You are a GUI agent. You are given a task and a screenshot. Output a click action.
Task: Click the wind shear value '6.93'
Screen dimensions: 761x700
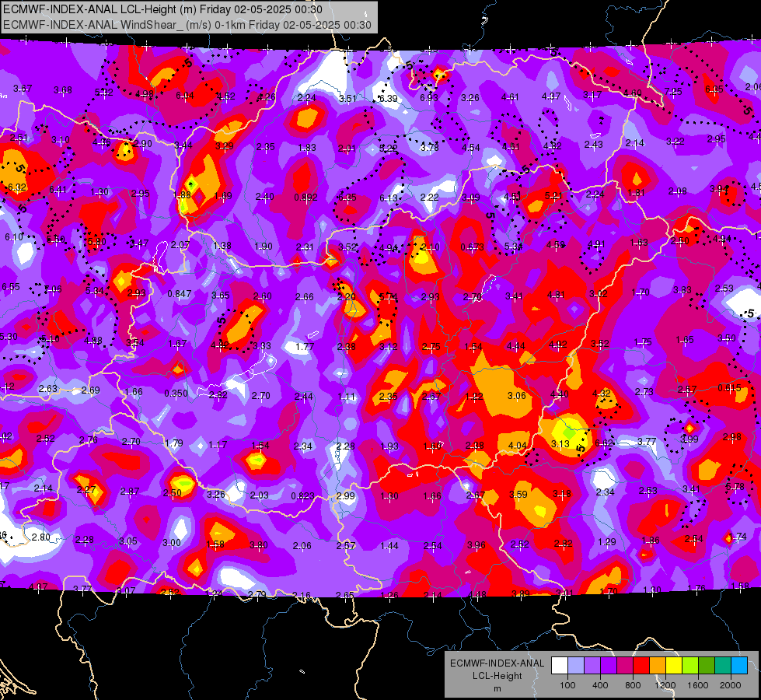(429, 98)
